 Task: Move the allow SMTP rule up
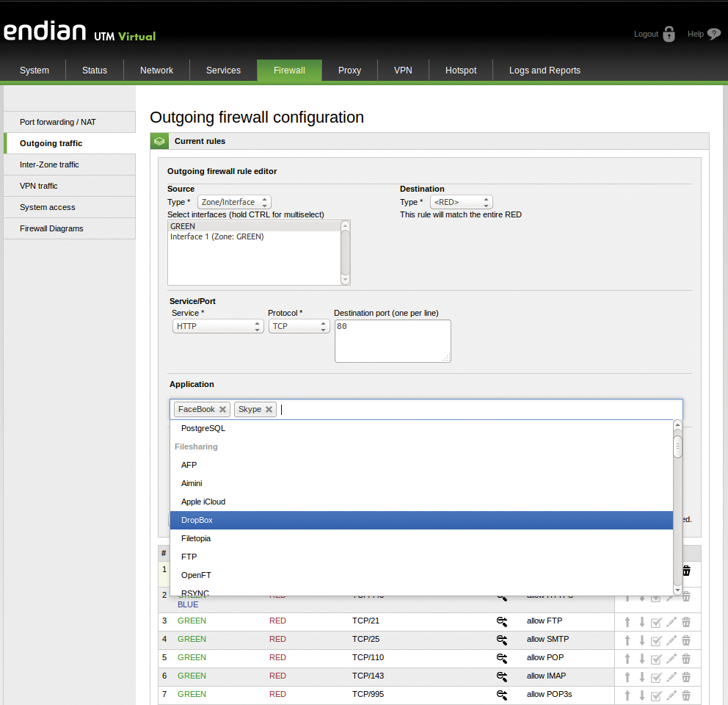pos(627,640)
